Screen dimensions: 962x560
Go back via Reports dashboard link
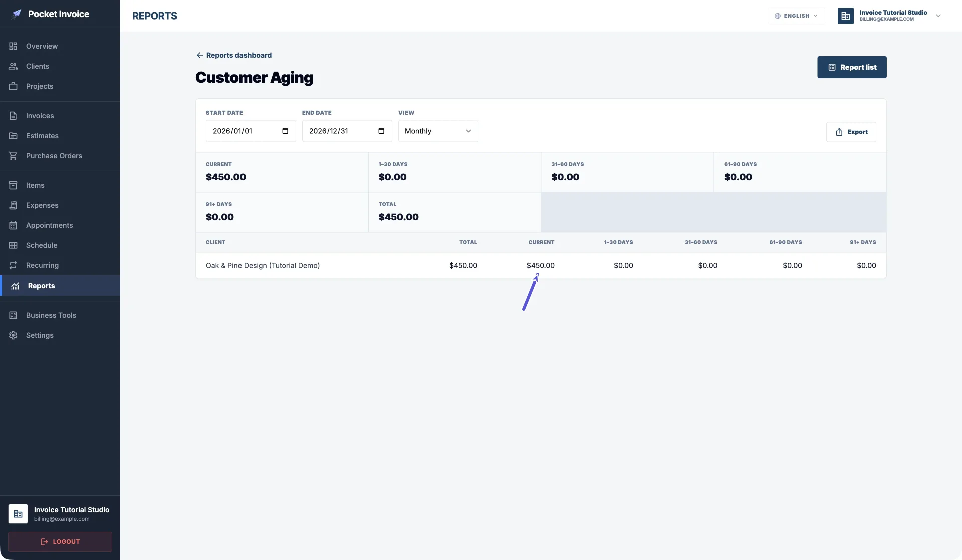click(234, 55)
